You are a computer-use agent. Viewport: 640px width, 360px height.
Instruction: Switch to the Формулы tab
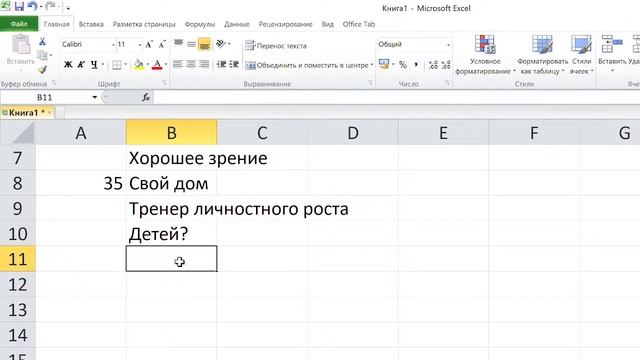(200, 24)
